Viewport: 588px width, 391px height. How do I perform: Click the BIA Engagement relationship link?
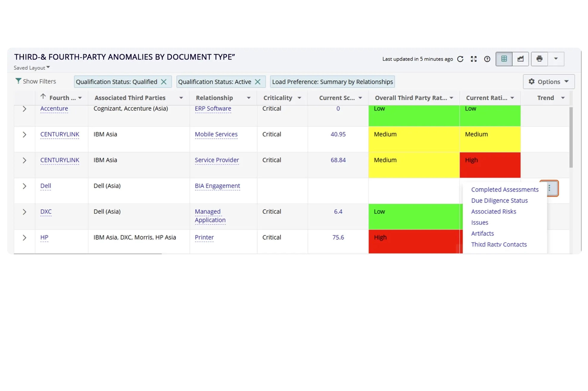pos(217,186)
